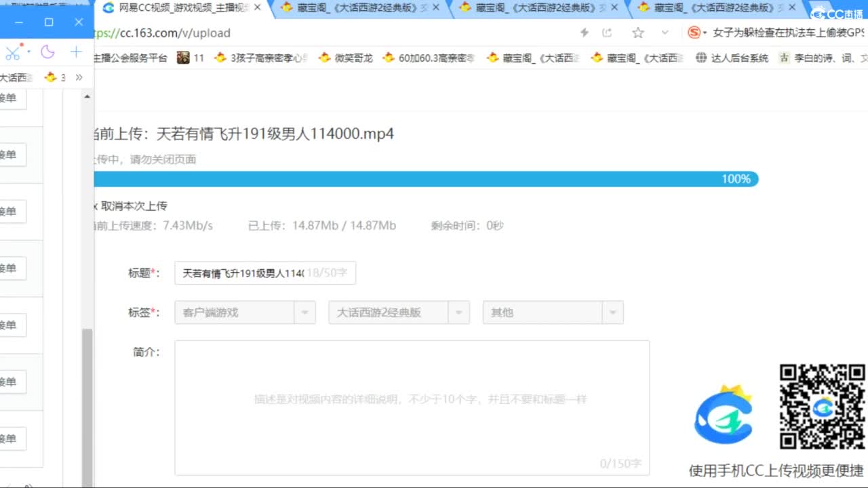Screen dimensions: 868x488
Task: Expand the address bar history chevron
Action: [665, 33]
